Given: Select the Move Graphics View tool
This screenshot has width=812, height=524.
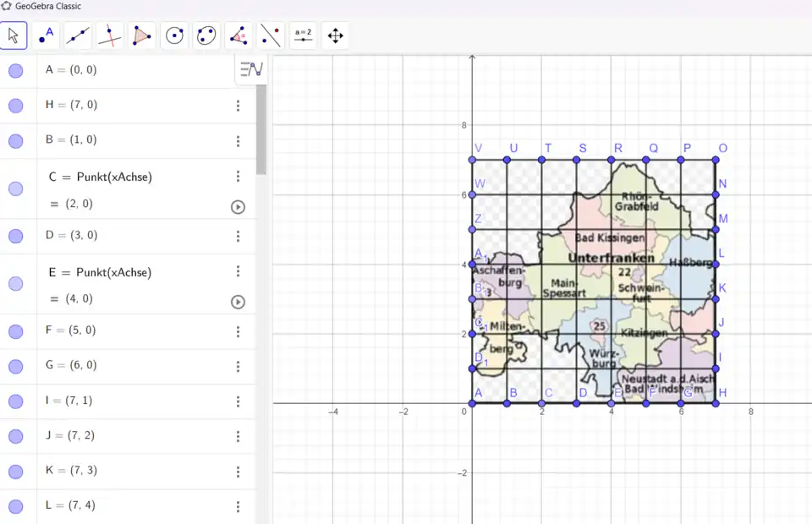Looking at the screenshot, I should (x=335, y=35).
